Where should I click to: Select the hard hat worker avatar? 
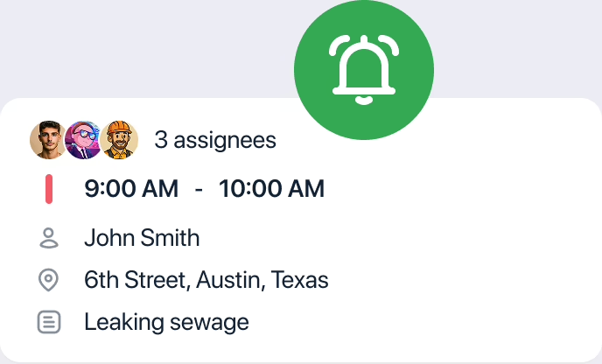click(x=119, y=139)
